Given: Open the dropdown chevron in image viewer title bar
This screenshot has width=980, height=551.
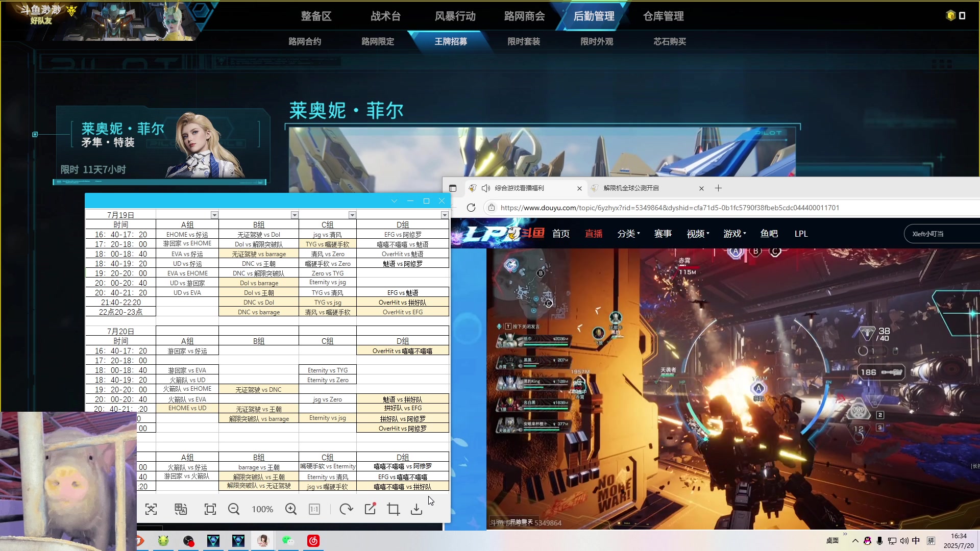Looking at the screenshot, I should (394, 201).
